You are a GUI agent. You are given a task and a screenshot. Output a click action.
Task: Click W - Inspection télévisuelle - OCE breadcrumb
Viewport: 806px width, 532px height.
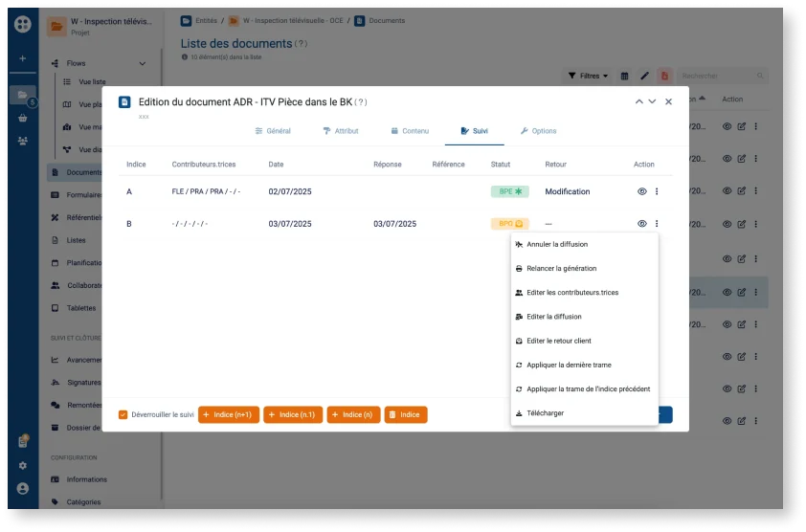[x=293, y=21]
